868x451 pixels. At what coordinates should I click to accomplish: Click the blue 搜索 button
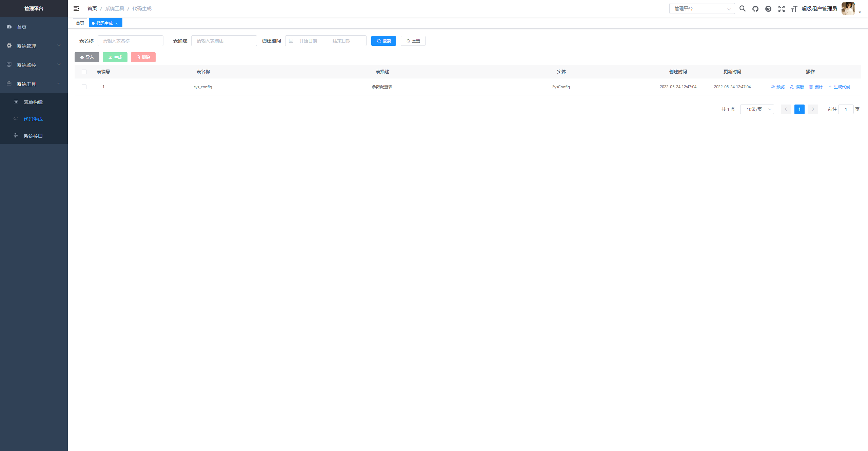[383, 41]
